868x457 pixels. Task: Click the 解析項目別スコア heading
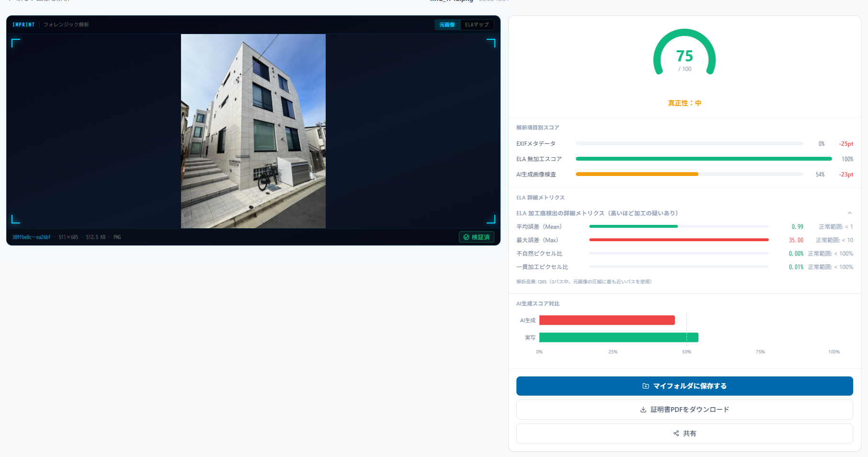pyautogui.click(x=538, y=128)
